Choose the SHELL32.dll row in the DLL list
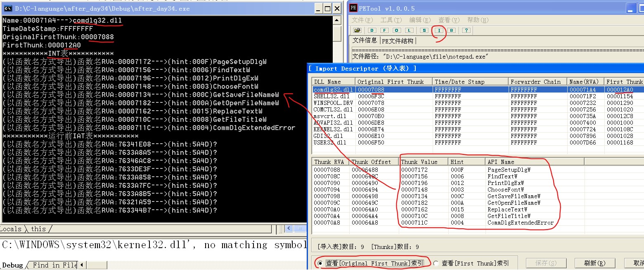This screenshot has width=644, height=270. pos(332,96)
